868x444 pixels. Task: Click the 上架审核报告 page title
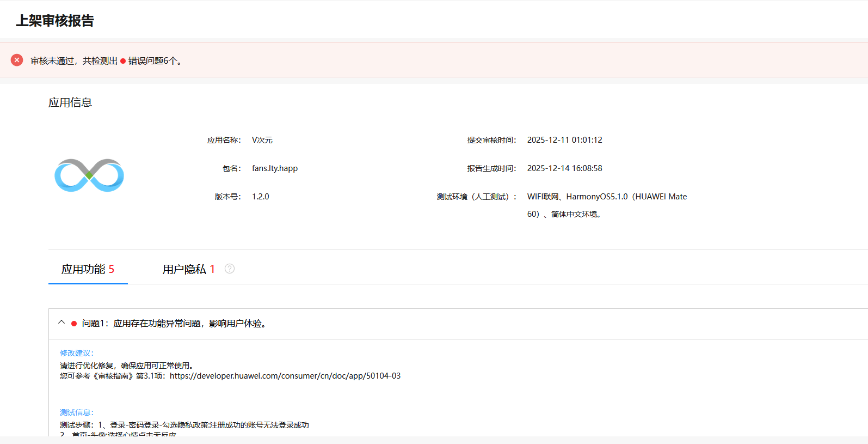[55, 21]
